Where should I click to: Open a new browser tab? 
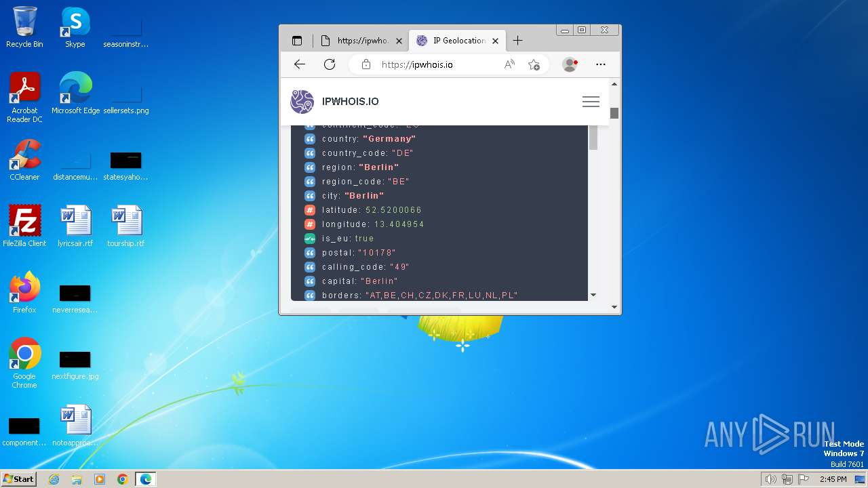(517, 41)
